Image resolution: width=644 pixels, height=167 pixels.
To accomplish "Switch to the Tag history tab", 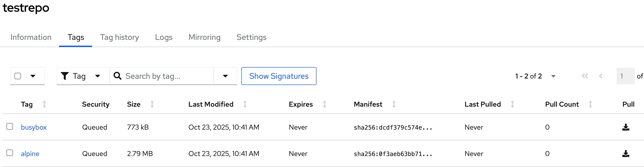I will tap(120, 37).
